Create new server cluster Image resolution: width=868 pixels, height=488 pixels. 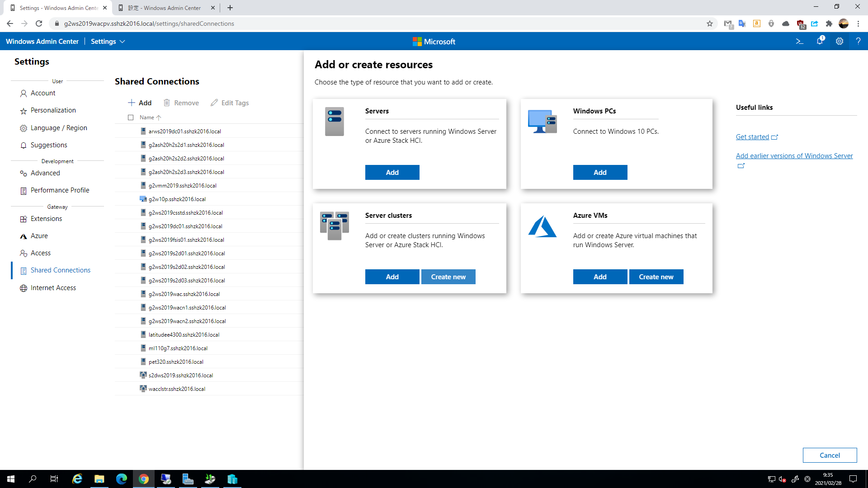[448, 277]
